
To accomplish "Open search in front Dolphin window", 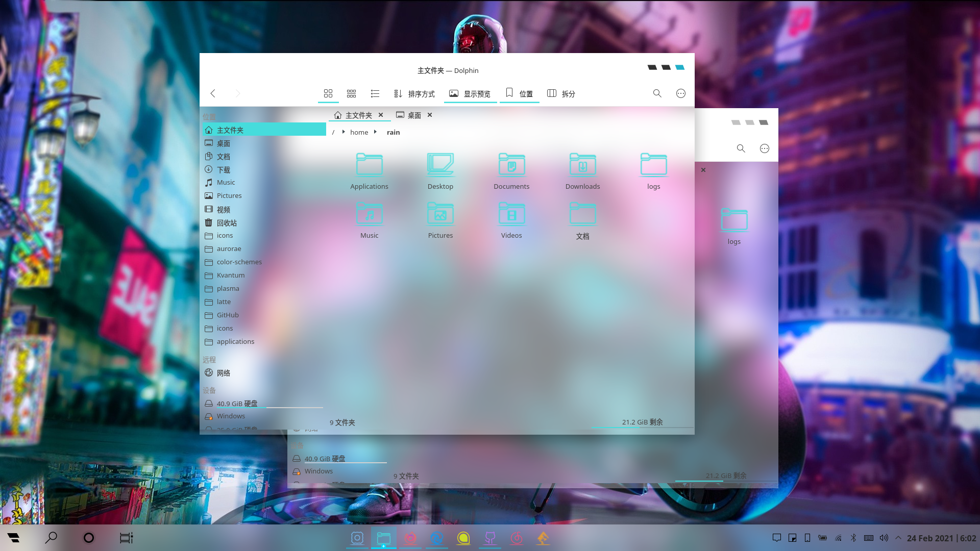I will [657, 93].
